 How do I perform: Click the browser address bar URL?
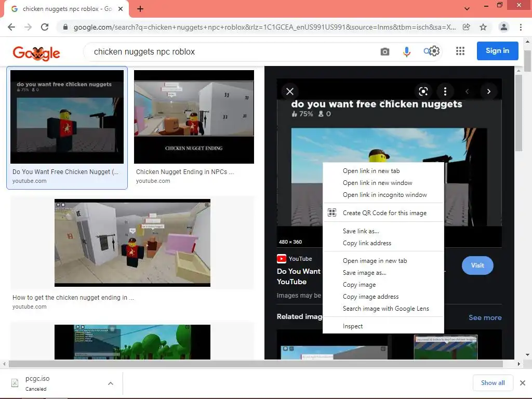click(x=264, y=27)
